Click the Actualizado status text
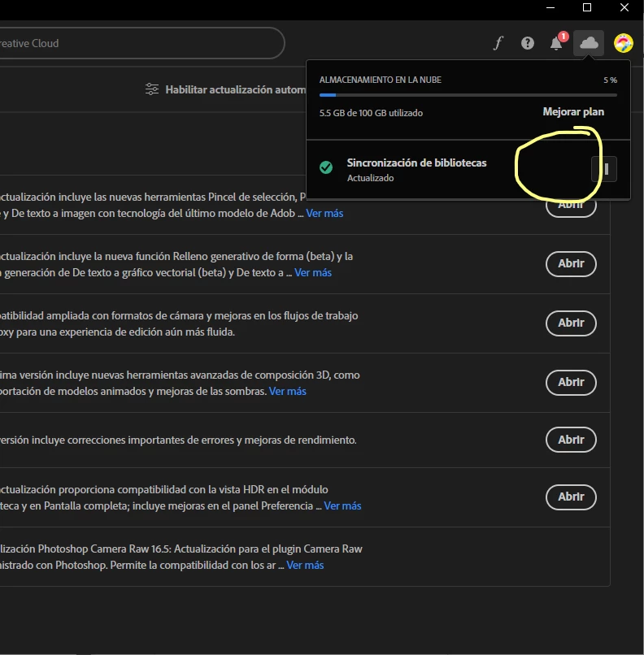The height and width of the screenshot is (655, 644). point(370,178)
